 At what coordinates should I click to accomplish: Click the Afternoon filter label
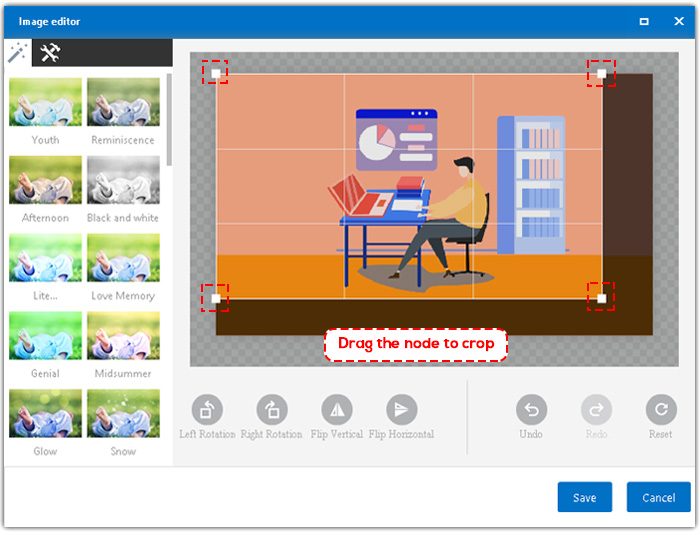[46, 218]
